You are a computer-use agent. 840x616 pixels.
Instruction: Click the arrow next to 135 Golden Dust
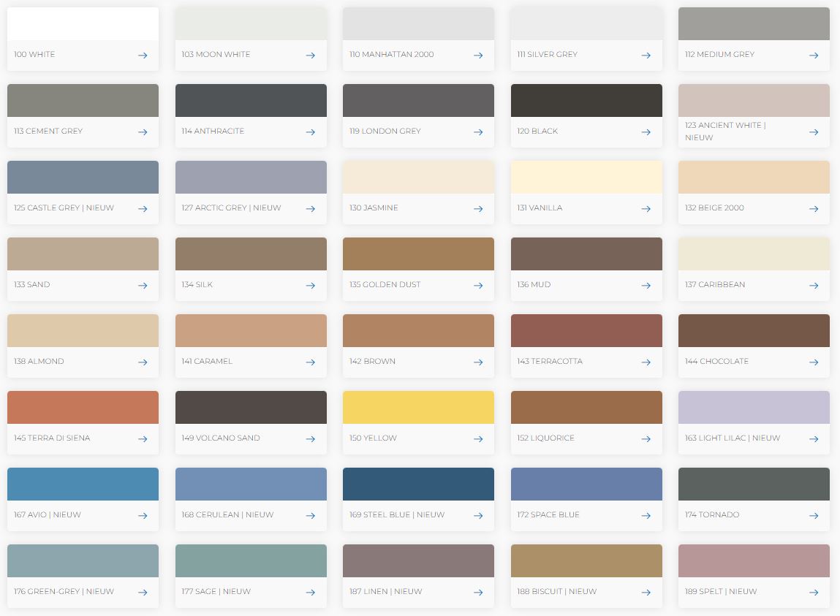pos(478,286)
